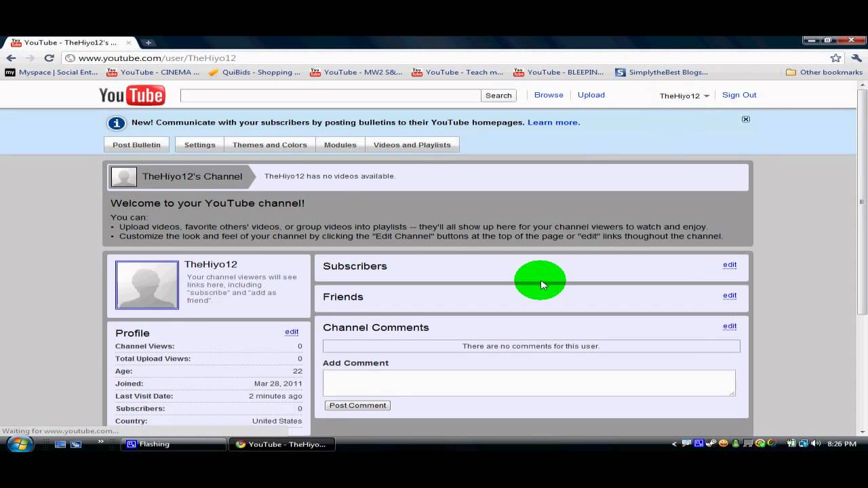Click the Switch windows quick launch icon
868x488 pixels.
click(76, 444)
